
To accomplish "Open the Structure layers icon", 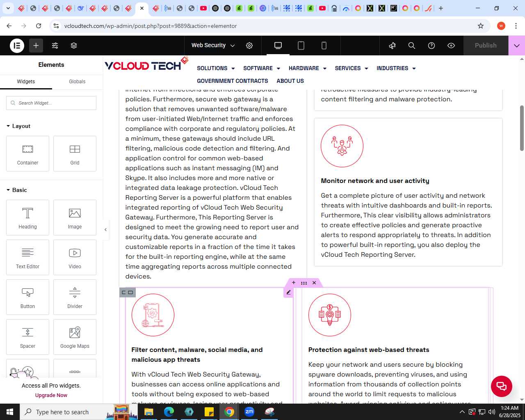I will click(x=74, y=46).
